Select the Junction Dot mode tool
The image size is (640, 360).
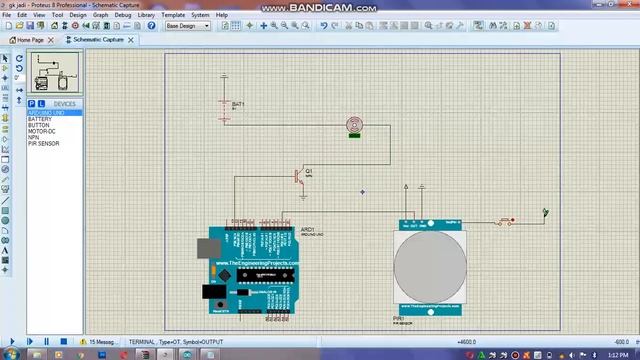pyautogui.click(x=5, y=78)
